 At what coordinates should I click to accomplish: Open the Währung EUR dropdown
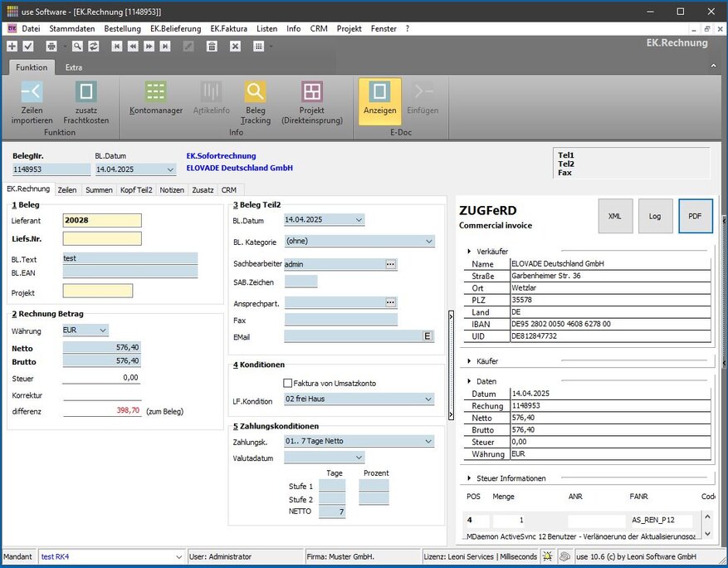103,331
